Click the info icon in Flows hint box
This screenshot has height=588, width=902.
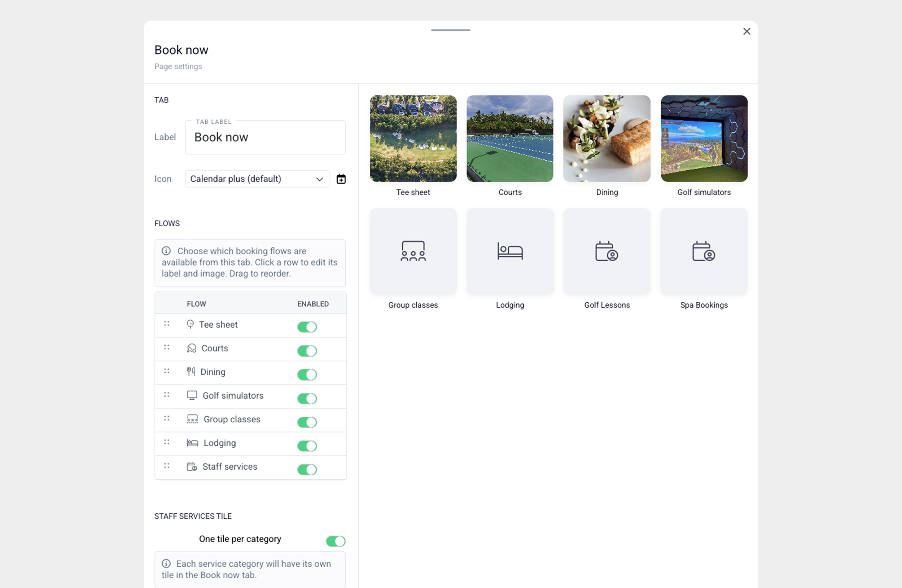[166, 251]
